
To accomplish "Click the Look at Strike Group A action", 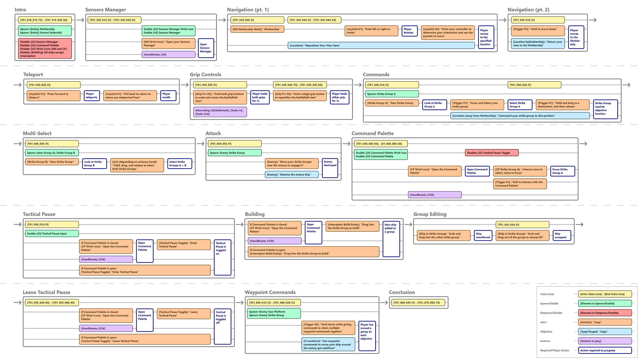I will 435,105.
